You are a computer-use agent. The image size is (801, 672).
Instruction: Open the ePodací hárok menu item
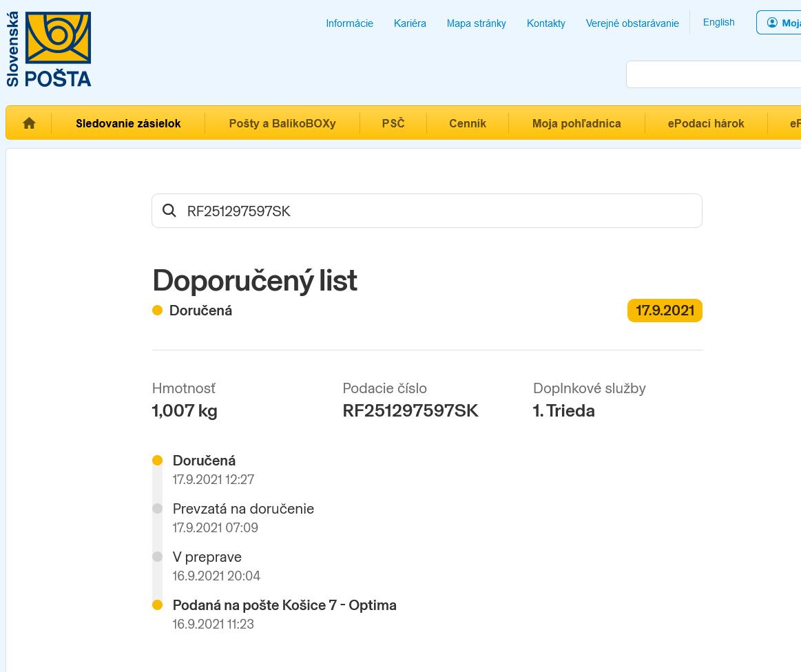coord(706,123)
